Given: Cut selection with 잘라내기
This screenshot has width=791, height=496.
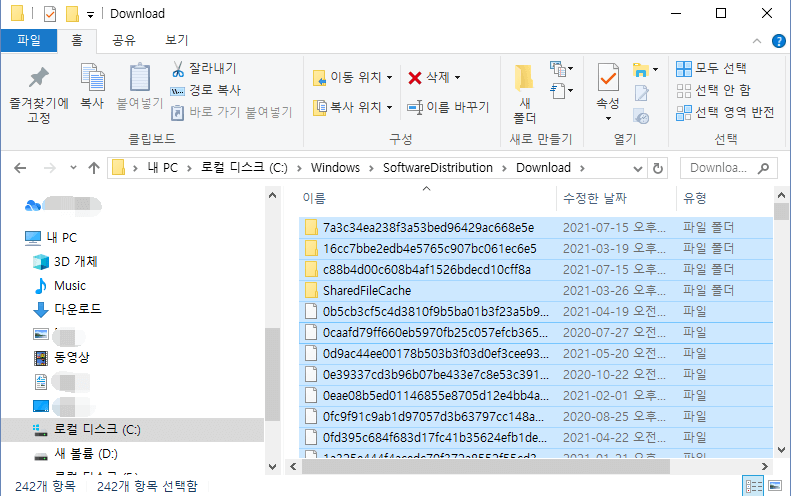Looking at the screenshot, I should (204, 69).
